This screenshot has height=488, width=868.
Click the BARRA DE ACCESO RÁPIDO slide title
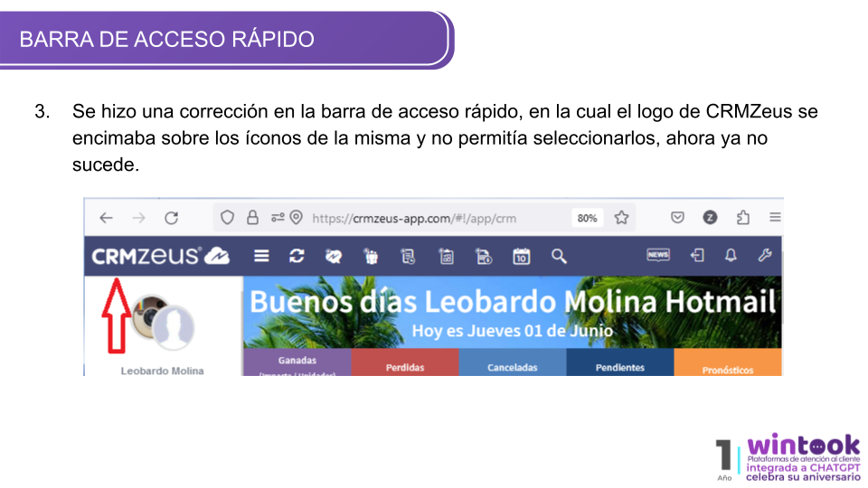(x=166, y=39)
